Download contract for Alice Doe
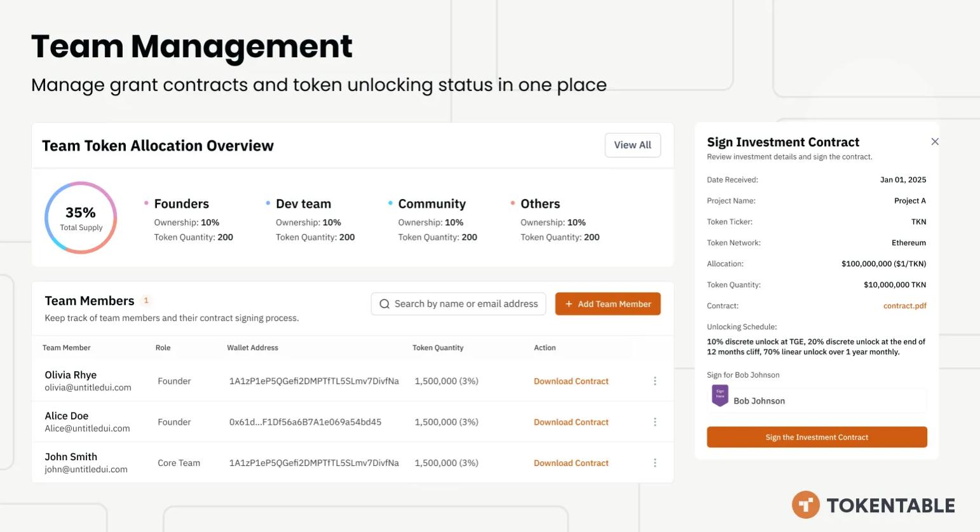980x532 pixels. [571, 422]
